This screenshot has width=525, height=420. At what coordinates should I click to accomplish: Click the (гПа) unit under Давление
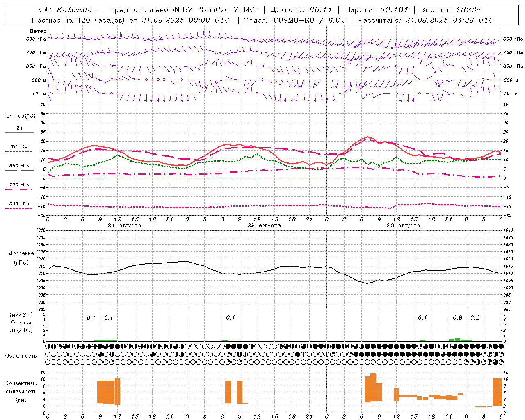[x=21, y=263]
